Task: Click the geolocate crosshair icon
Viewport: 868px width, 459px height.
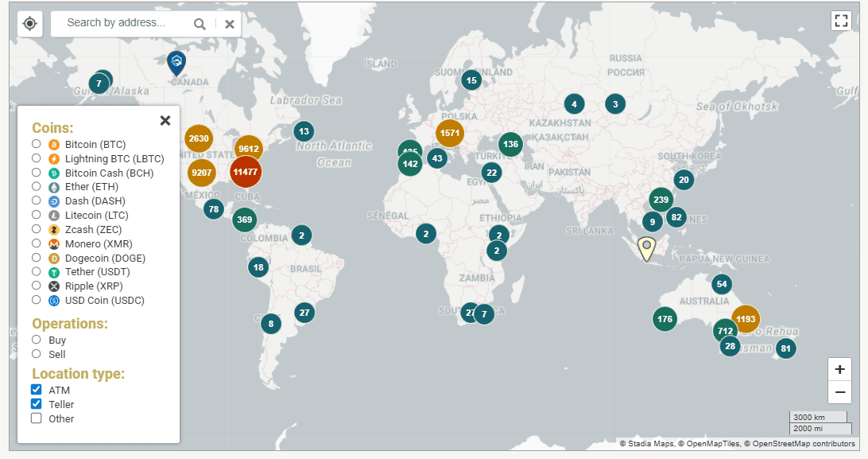Action: click(29, 23)
